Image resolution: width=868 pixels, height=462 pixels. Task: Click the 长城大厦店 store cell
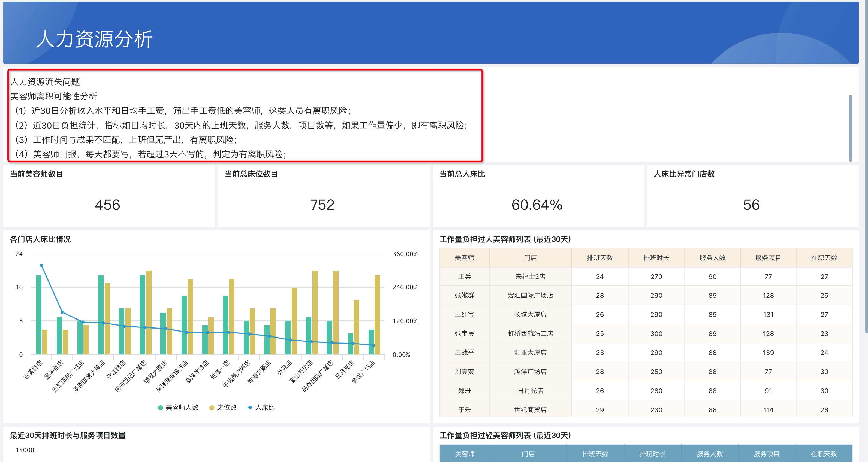530,315
